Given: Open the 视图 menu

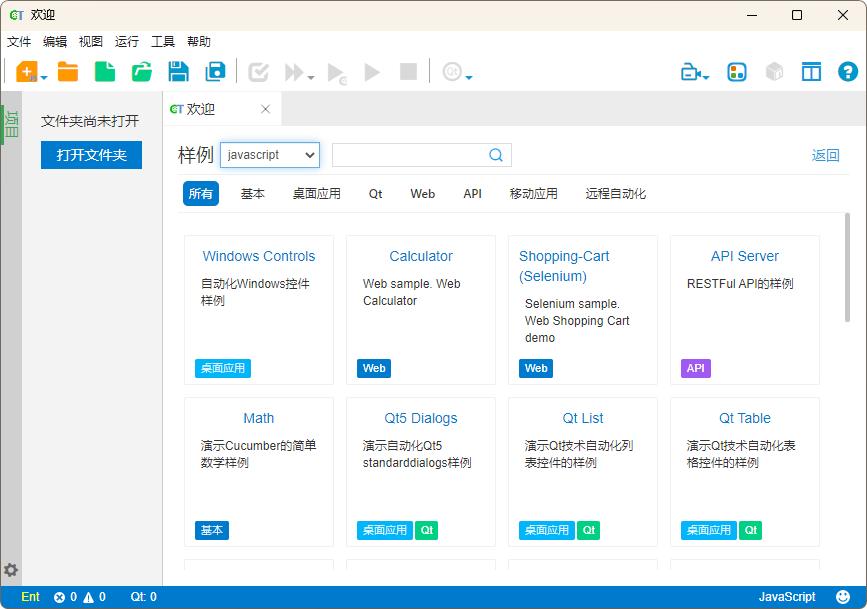Looking at the screenshot, I should click(x=91, y=41).
